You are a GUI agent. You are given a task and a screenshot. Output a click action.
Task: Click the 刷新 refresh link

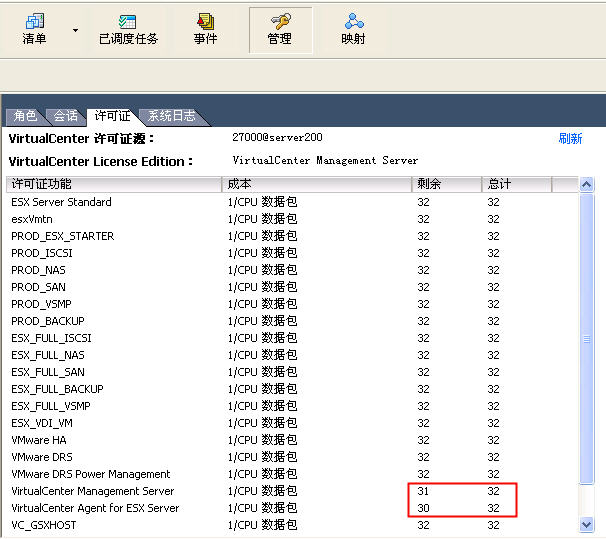coord(570,139)
